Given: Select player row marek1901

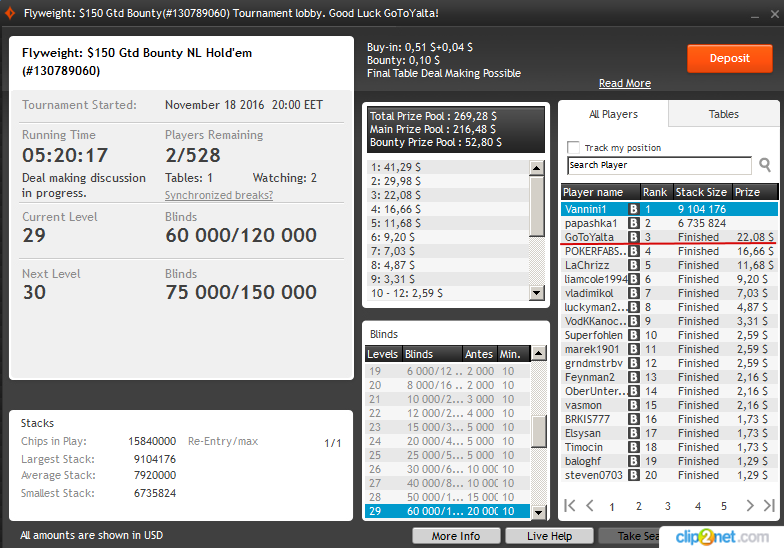Looking at the screenshot, I should click(670, 349).
